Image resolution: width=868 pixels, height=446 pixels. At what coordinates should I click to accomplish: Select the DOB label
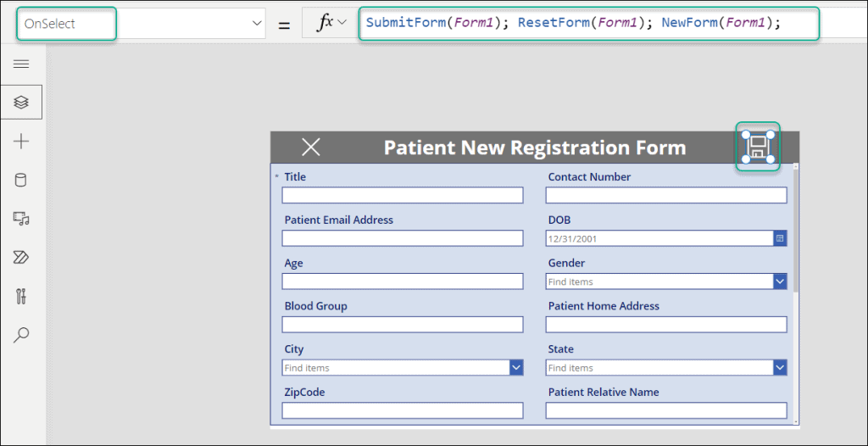559,220
